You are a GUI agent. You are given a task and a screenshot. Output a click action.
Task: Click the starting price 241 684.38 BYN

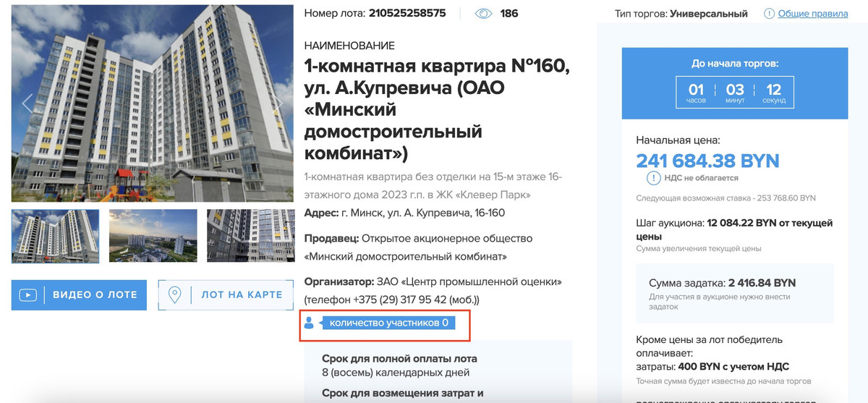(707, 161)
